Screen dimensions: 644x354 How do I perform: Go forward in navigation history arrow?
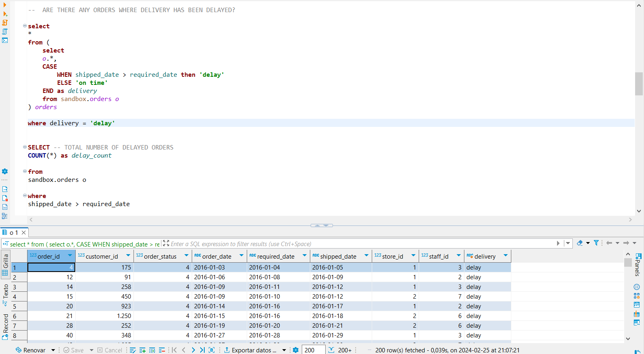tap(626, 243)
